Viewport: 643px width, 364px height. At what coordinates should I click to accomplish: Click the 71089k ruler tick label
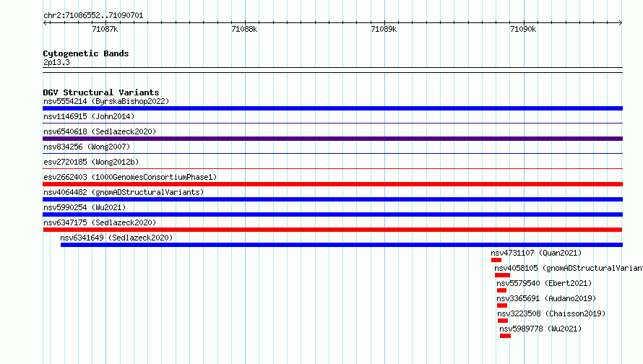click(384, 29)
